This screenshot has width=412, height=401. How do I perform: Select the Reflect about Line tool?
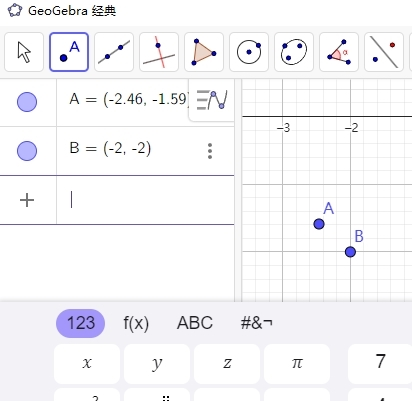click(384, 52)
